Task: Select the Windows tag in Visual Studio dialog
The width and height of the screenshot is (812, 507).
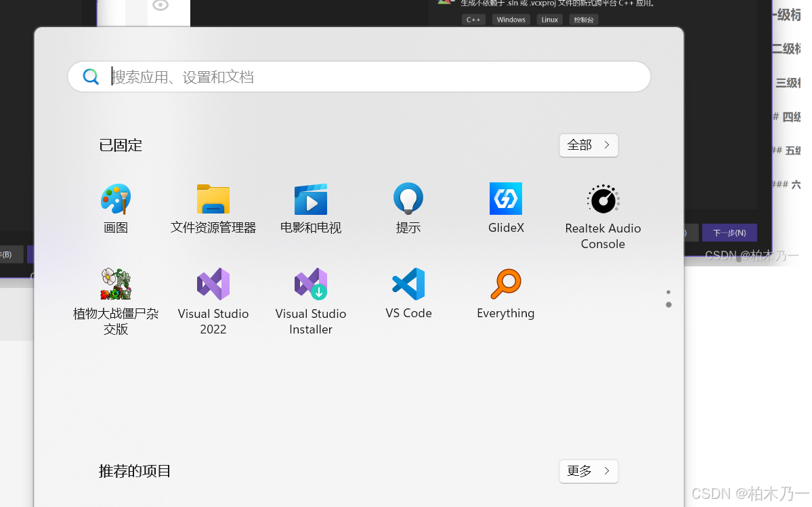Action: 511,20
